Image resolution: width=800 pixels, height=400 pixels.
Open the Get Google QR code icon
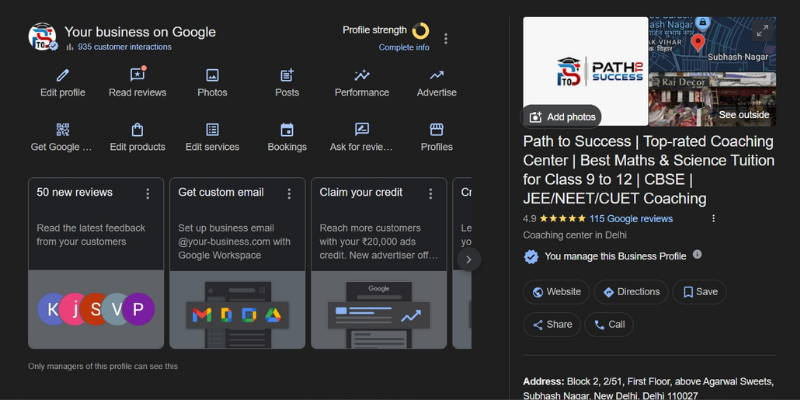(63, 130)
